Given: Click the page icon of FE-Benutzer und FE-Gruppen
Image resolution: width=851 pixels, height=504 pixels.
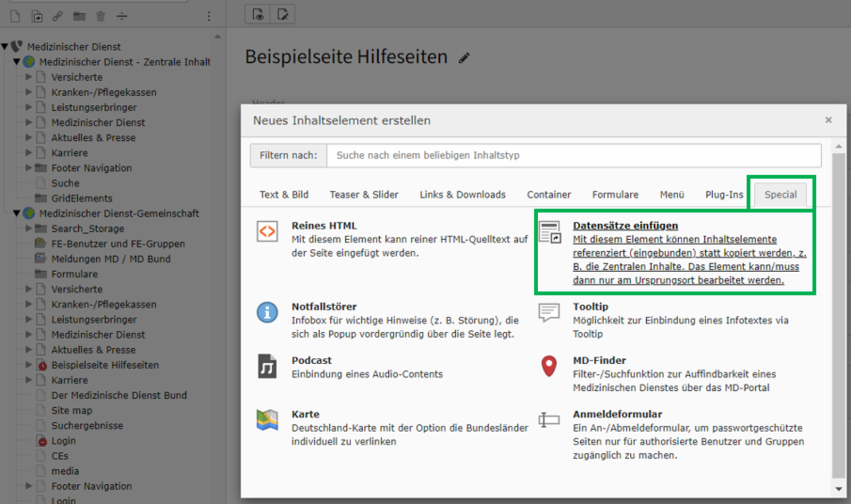Looking at the screenshot, I should pos(40,243).
